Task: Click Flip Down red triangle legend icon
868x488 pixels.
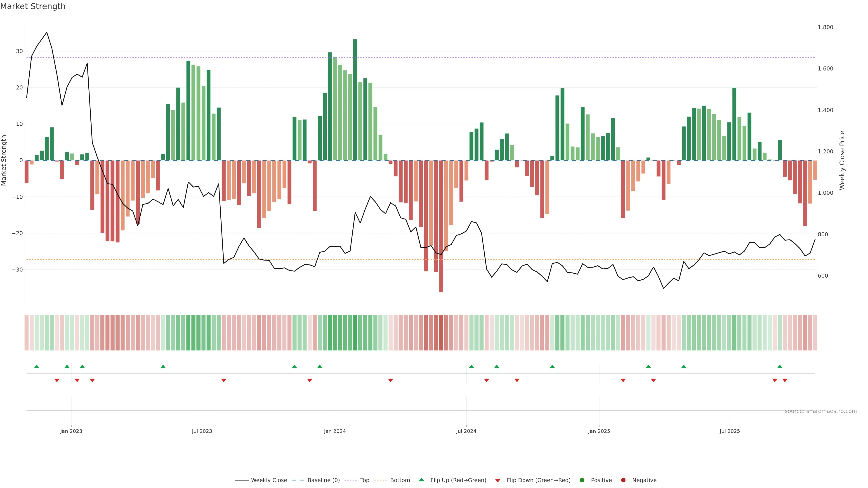Action: click(498, 481)
